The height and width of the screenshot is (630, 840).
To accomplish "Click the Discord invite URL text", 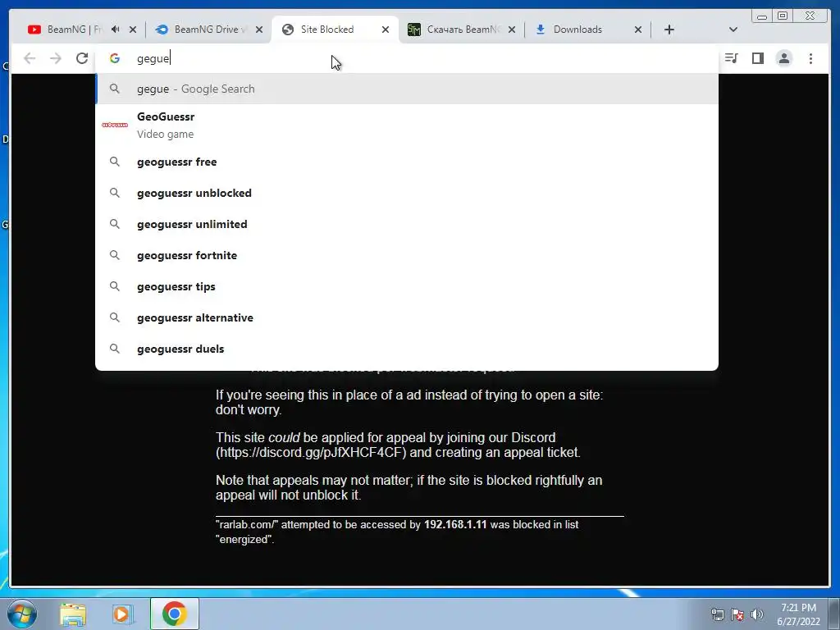I will tap(311, 453).
